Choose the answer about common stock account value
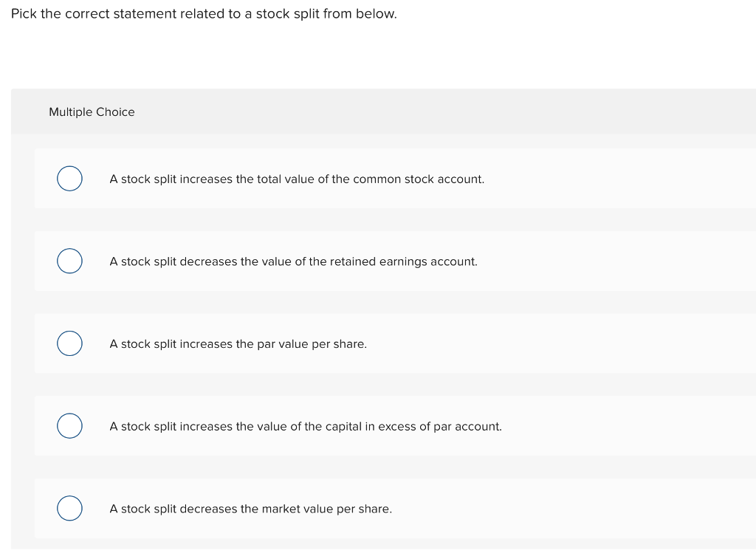Viewport: 756px width, 559px height. pos(297,179)
